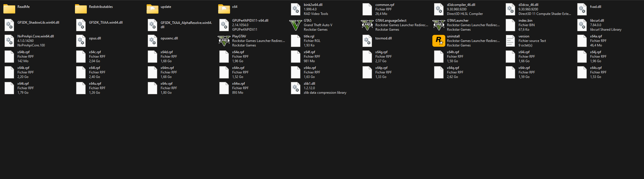Click the common.rpf file icon
The height and width of the screenshot is (179, 644).
point(367,9)
